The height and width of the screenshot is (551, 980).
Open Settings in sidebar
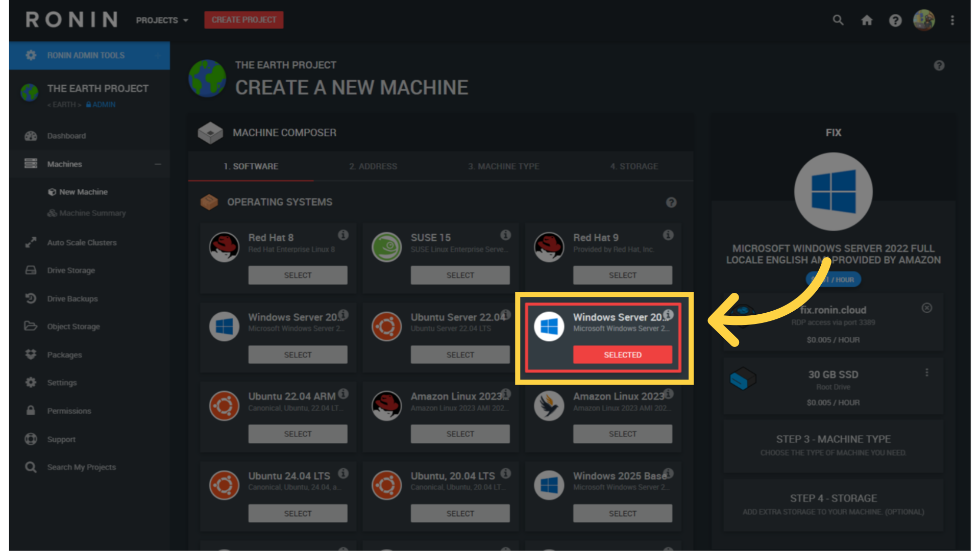62,383
